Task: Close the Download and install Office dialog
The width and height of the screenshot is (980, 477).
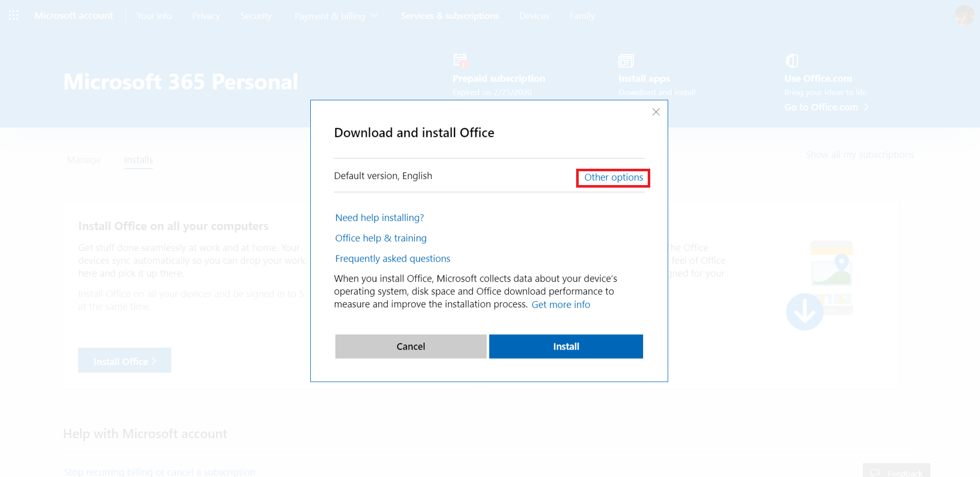Action: (x=656, y=112)
